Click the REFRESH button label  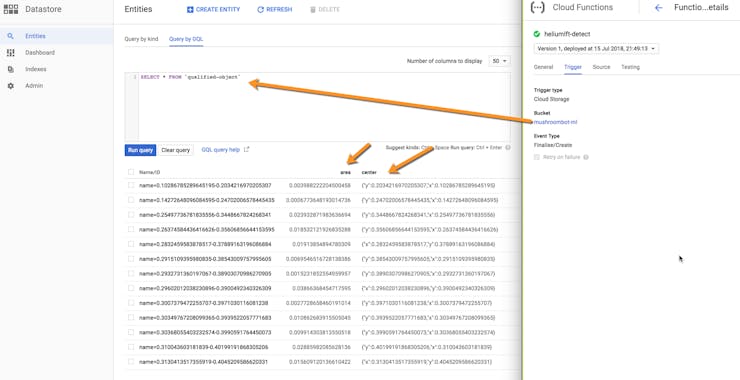(x=279, y=9)
